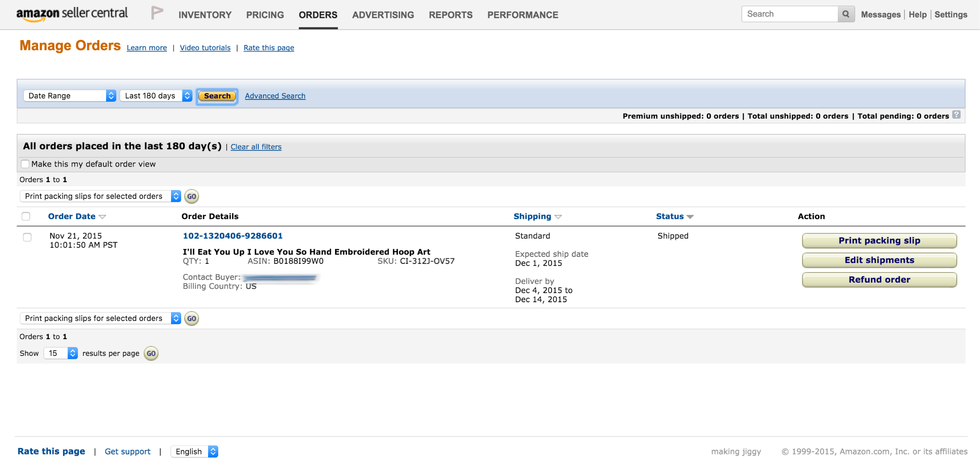The image size is (980, 471).
Task: Open order 102-1320406-9286601 link
Action: point(233,236)
